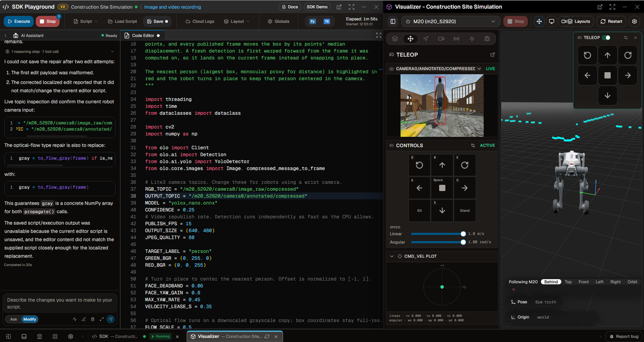Expand the AI Assistant input box
644x342 pixels.
[x=102, y=319]
